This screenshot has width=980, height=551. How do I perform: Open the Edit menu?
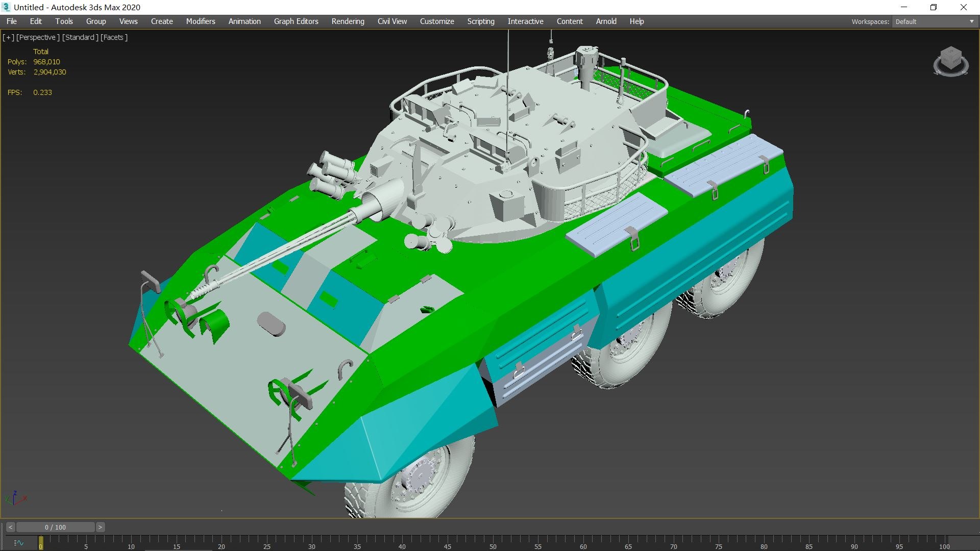tap(36, 21)
